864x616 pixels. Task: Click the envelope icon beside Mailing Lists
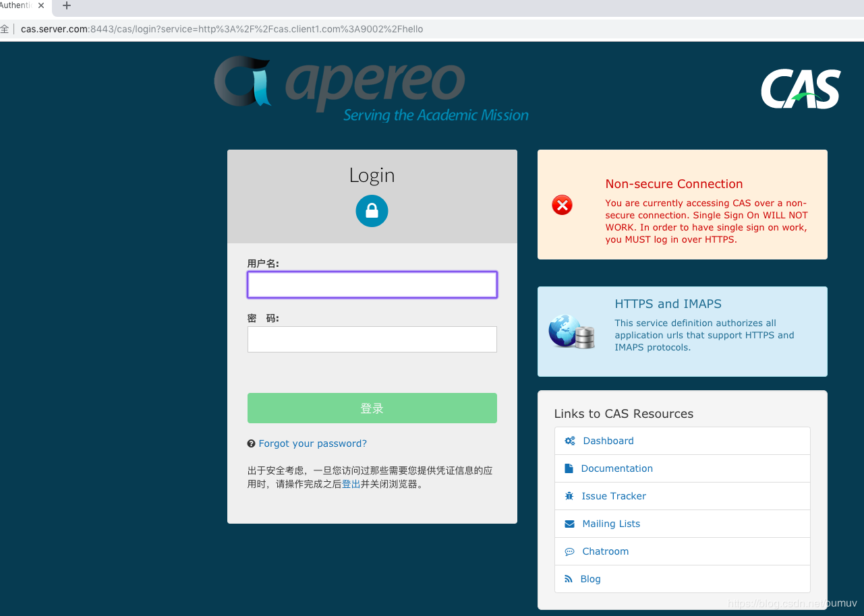pyautogui.click(x=570, y=524)
